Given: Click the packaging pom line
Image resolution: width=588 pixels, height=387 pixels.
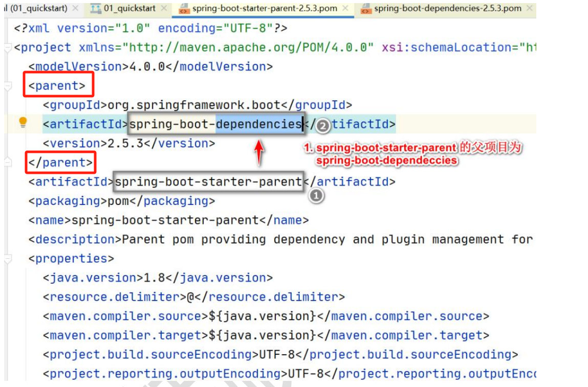Looking at the screenshot, I should [122, 201].
